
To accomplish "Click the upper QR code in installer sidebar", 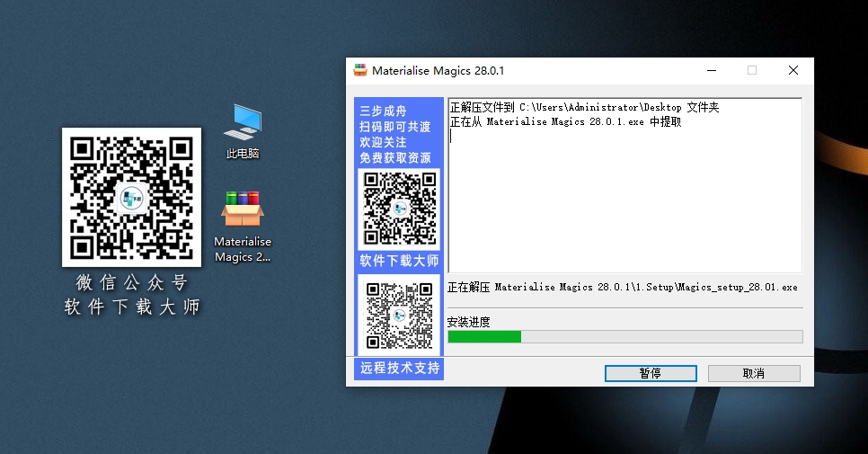I will coord(399,209).
